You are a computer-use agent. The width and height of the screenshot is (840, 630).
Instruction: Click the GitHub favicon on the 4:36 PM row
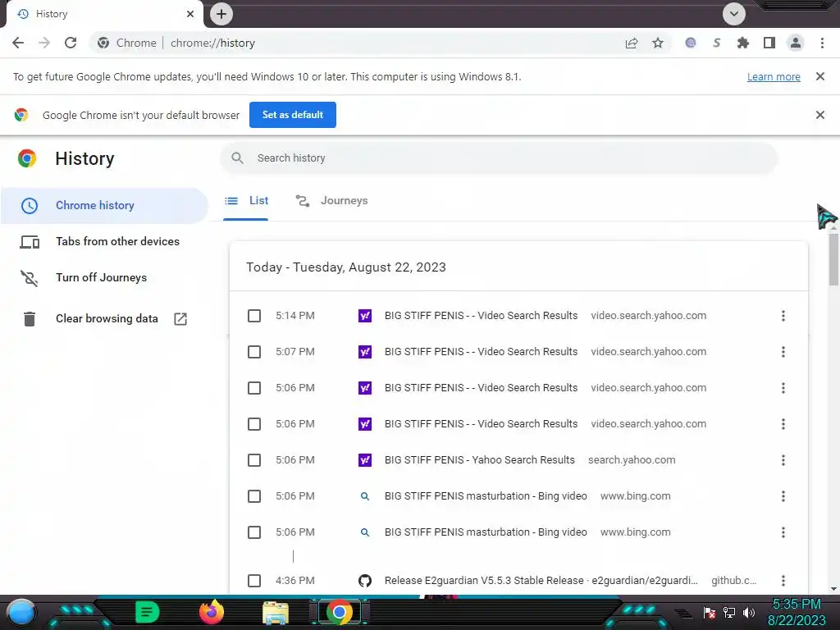pos(365,581)
